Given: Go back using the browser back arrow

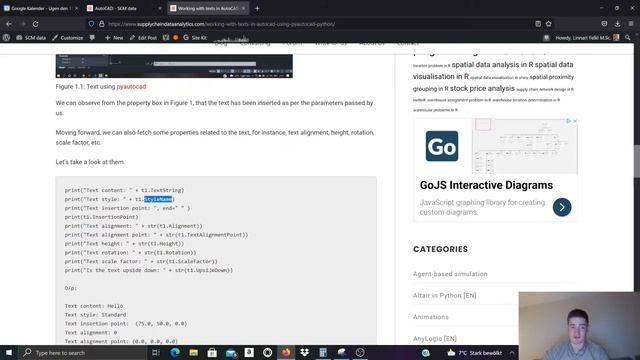Looking at the screenshot, I should (9, 24).
